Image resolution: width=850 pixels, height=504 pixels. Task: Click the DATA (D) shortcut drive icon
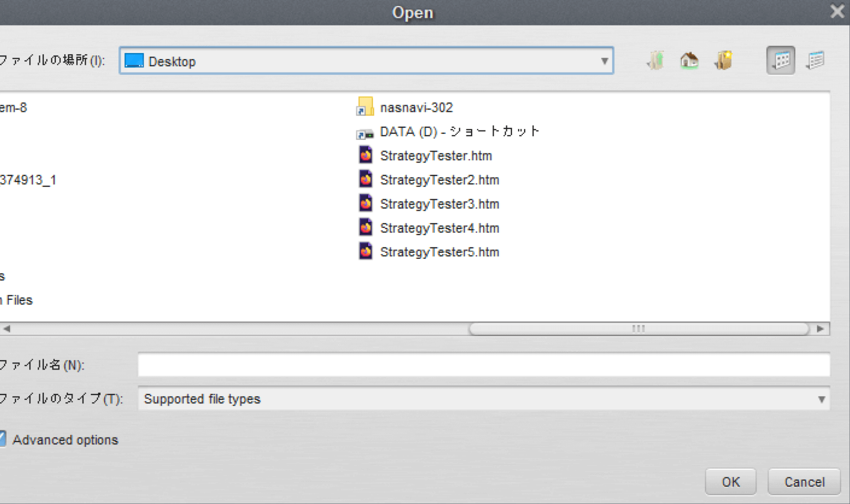click(364, 132)
